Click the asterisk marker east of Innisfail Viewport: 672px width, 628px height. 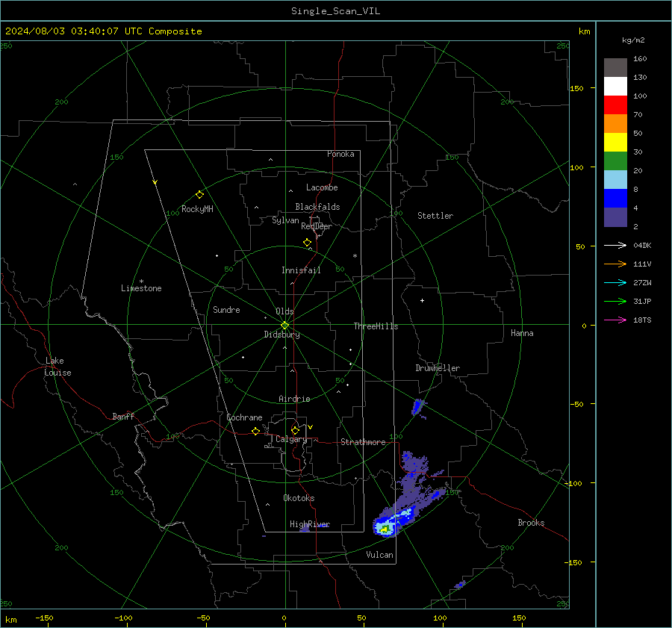pyautogui.click(x=355, y=256)
